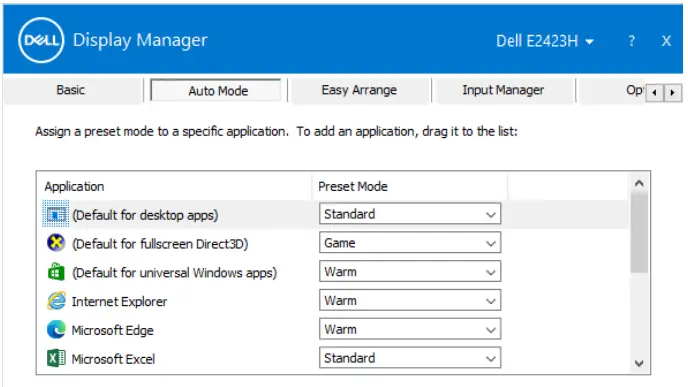Select the "Internet Explorer" row text
Viewport: 688px width, 387px height.
(119, 301)
